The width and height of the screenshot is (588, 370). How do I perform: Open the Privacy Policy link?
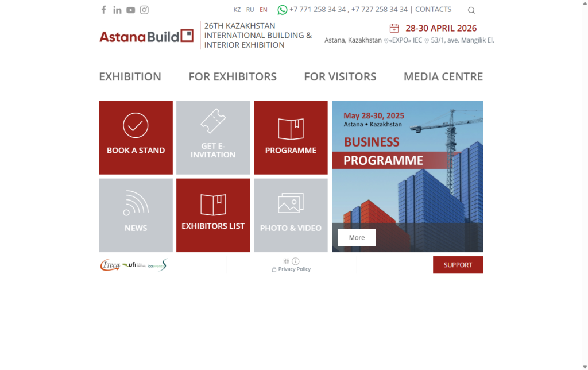click(x=294, y=269)
